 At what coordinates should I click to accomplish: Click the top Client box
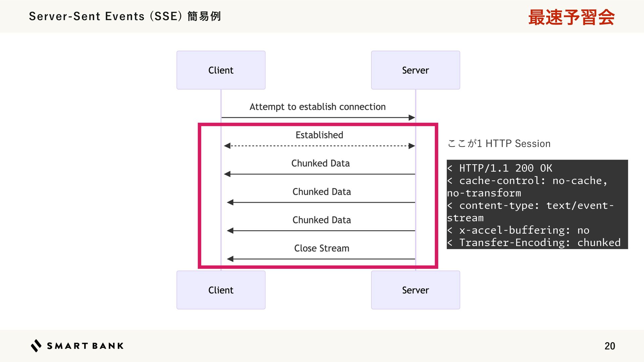(221, 70)
